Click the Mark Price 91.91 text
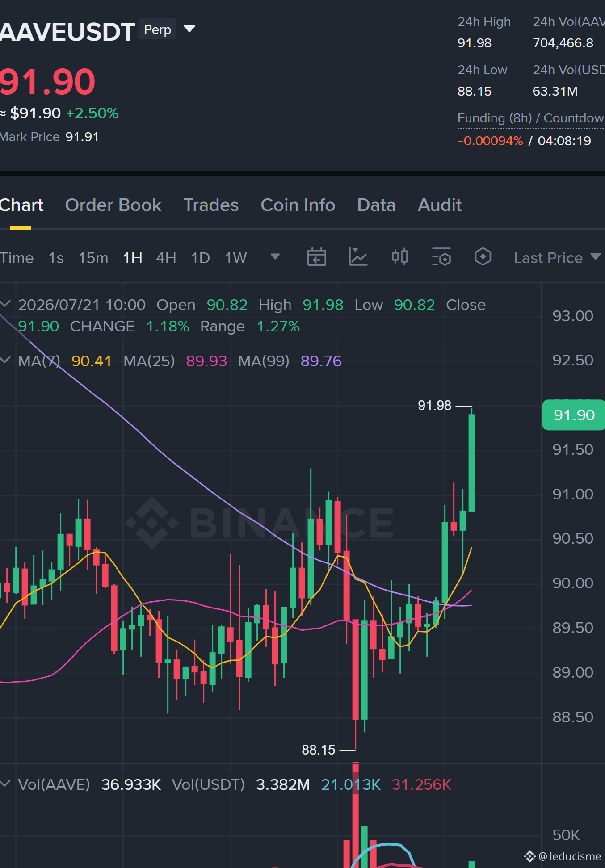Image resolution: width=605 pixels, height=868 pixels. [50, 137]
